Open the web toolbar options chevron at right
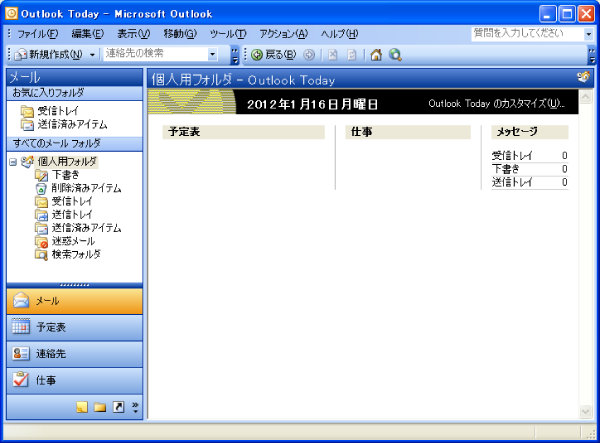 (x=592, y=55)
